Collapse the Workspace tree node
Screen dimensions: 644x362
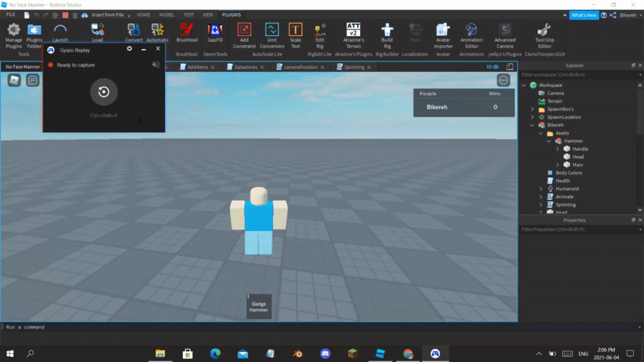coord(524,85)
